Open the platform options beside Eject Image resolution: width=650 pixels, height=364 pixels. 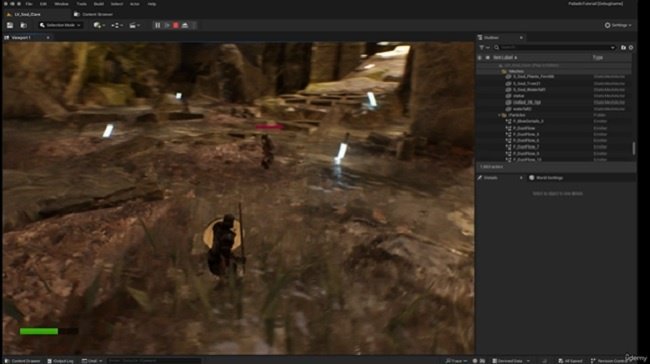click(x=194, y=25)
